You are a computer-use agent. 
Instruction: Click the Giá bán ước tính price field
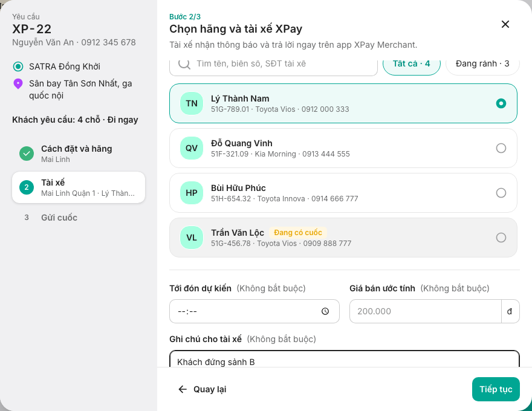coord(426,311)
